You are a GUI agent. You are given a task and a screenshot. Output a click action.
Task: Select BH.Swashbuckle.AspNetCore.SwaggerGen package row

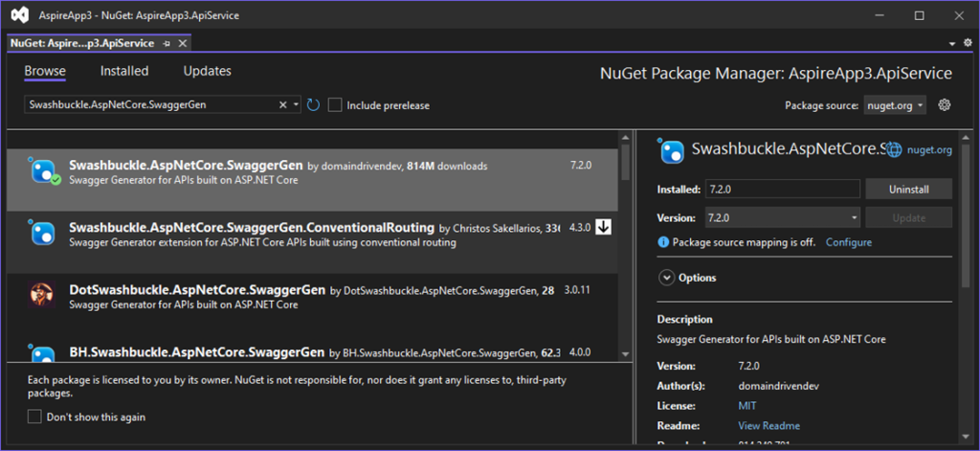(x=312, y=350)
